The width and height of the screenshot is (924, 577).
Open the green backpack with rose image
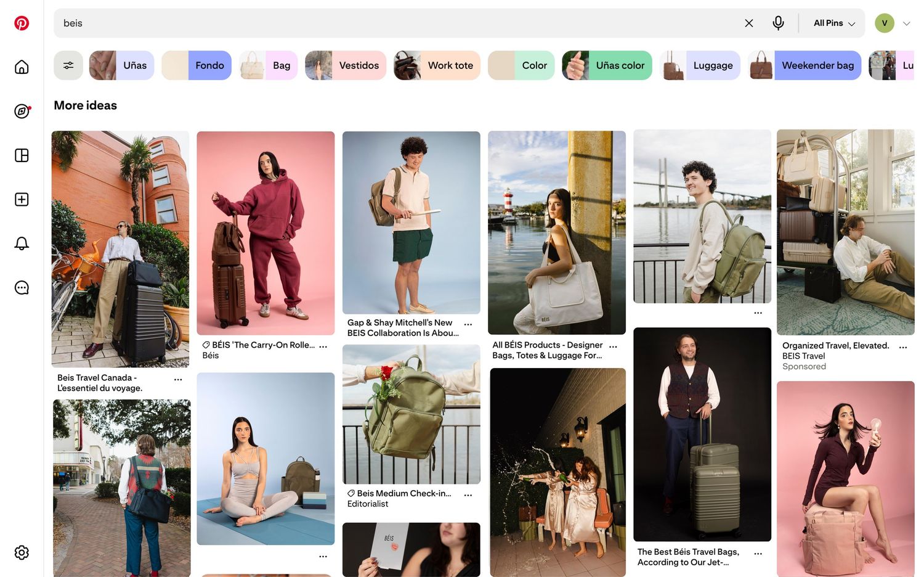click(411, 414)
